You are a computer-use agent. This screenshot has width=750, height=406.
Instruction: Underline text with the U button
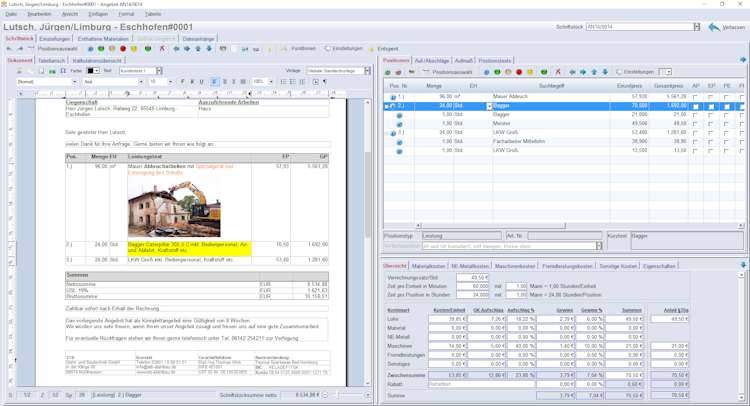[x=201, y=82]
